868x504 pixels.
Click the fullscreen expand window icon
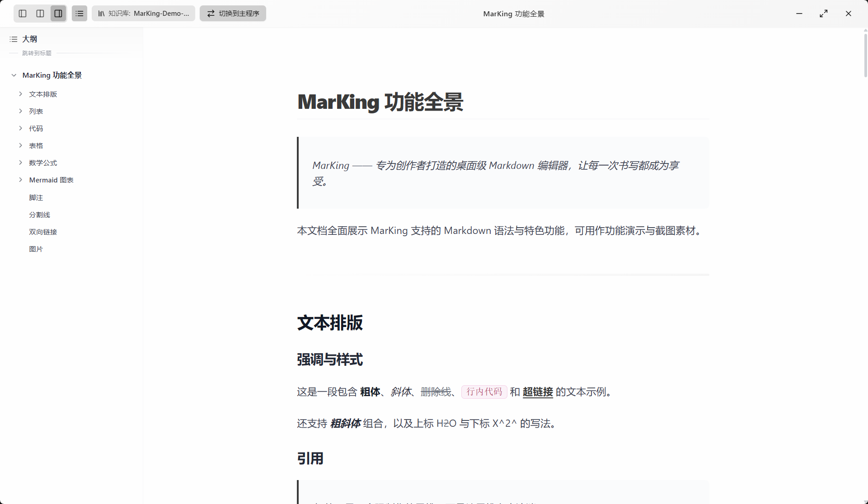[x=824, y=14]
